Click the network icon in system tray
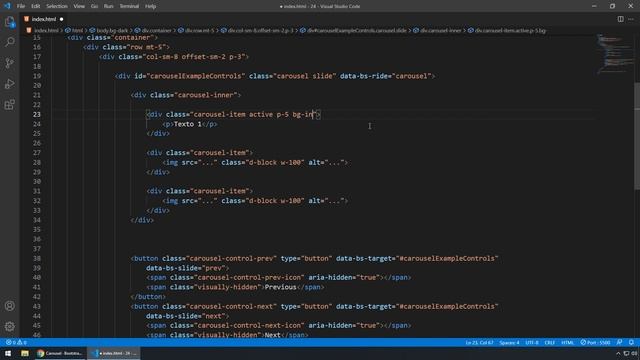 [x=627, y=353]
